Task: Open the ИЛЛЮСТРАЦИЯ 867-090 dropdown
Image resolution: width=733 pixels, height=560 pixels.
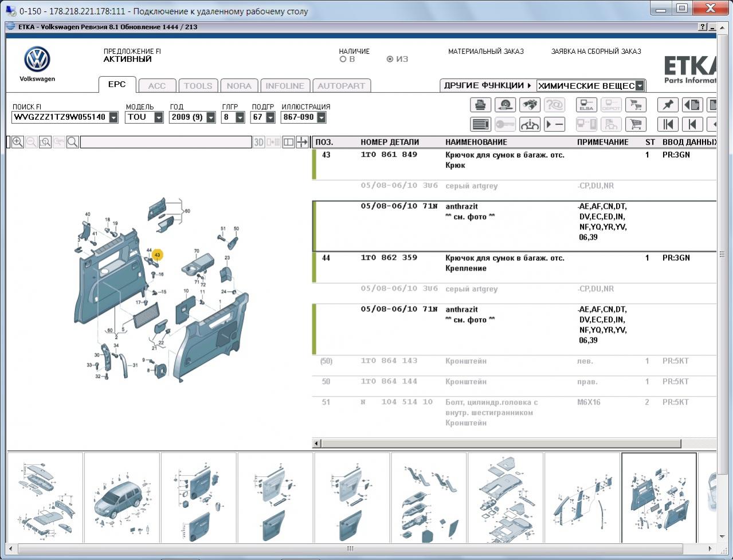Action: click(321, 118)
